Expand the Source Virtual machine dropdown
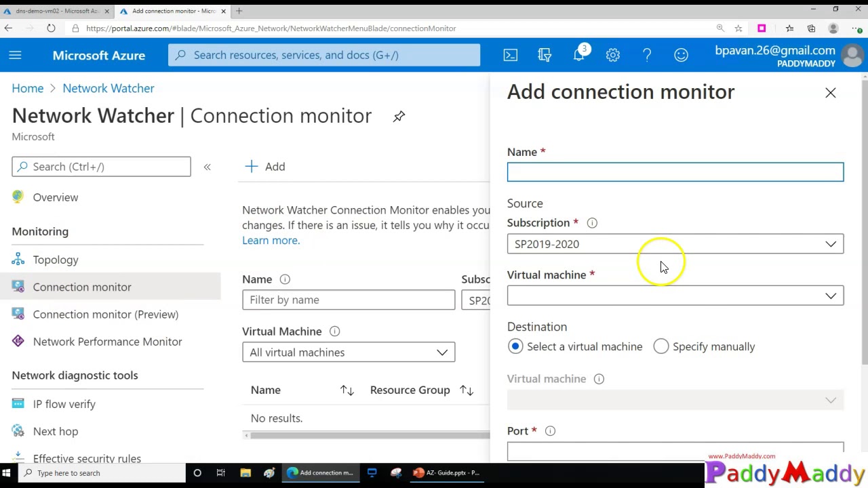This screenshot has width=868, height=488. point(675,296)
